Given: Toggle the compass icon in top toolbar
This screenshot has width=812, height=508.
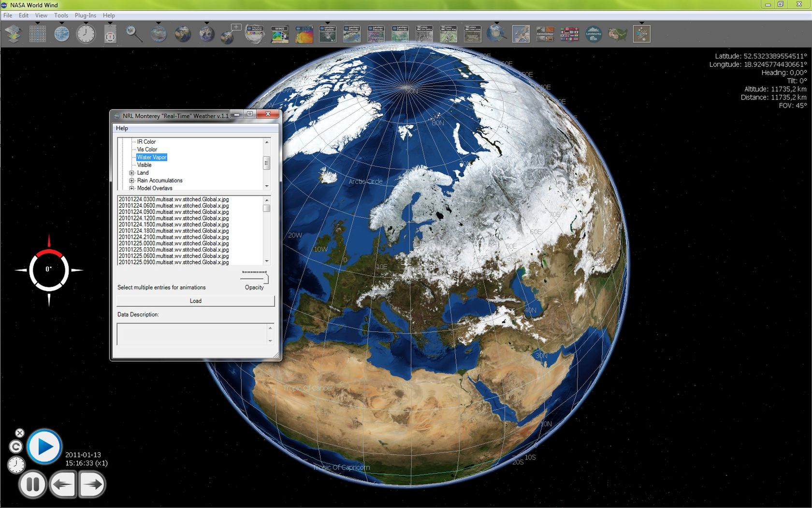Looking at the screenshot, I should pos(110,34).
